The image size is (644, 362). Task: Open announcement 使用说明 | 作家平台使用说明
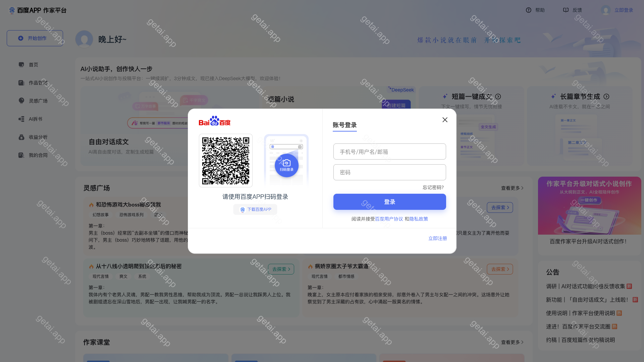pos(584,313)
